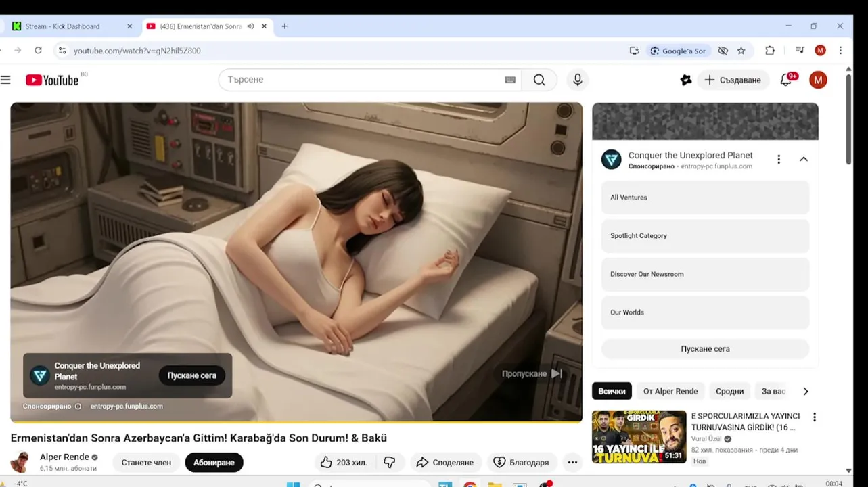Open the All Ventures ad link

[x=705, y=198]
